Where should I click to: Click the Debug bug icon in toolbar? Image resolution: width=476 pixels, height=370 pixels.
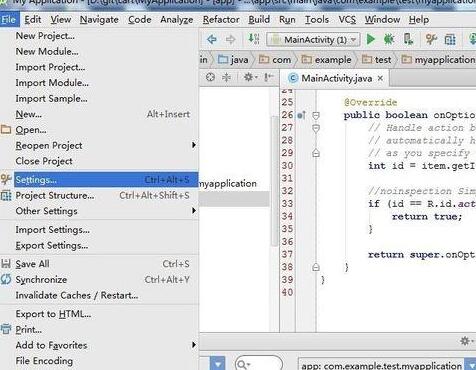coord(389,40)
